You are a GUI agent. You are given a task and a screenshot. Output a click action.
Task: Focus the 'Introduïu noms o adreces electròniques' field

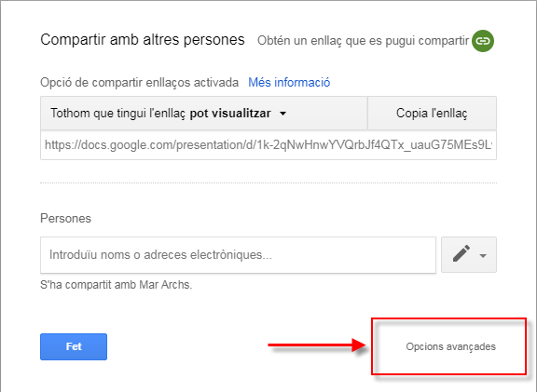pos(238,255)
